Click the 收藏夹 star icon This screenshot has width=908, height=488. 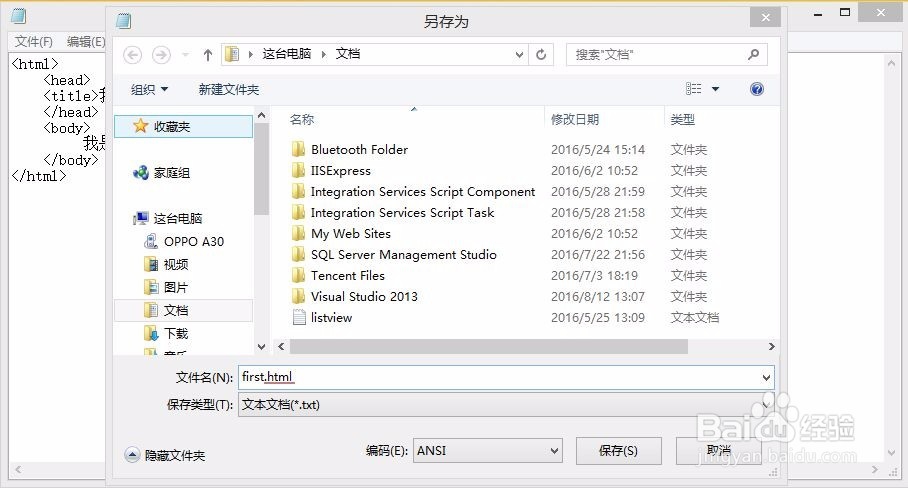pyautogui.click(x=141, y=126)
